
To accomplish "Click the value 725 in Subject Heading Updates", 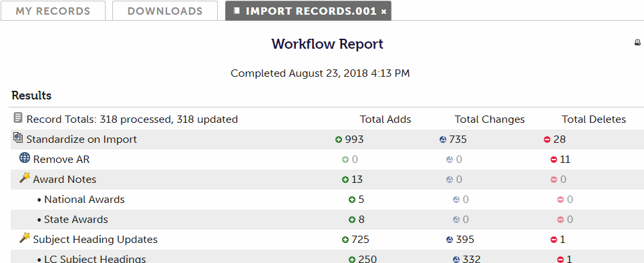I will point(361,240).
